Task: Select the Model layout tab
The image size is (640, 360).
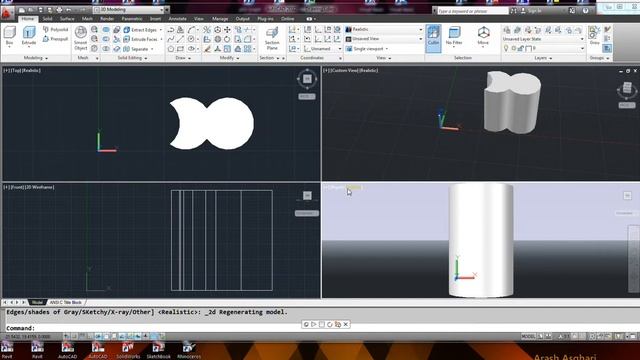Action: point(37,302)
